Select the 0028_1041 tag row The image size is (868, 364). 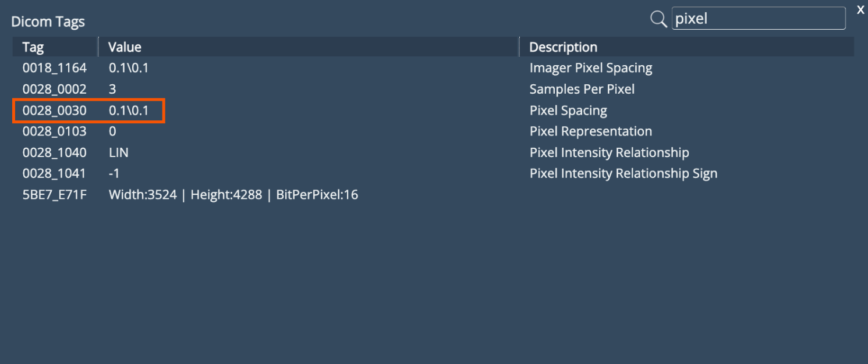54,174
